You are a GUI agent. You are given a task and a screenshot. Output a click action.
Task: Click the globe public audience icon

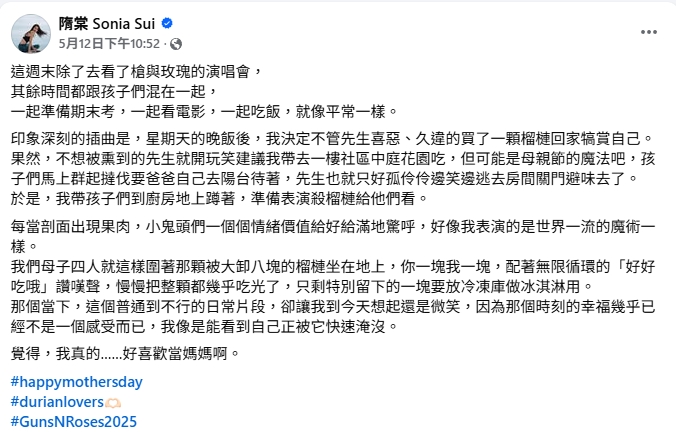click(176, 44)
